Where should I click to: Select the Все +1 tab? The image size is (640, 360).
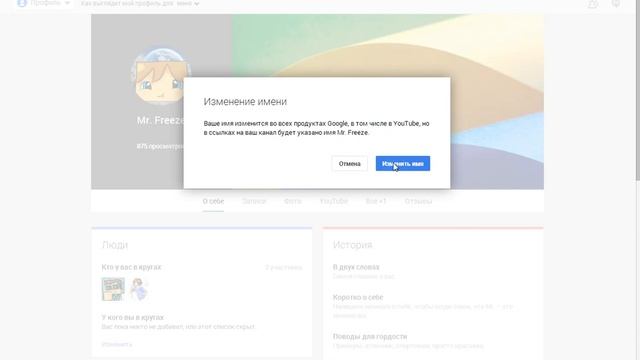(x=376, y=201)
